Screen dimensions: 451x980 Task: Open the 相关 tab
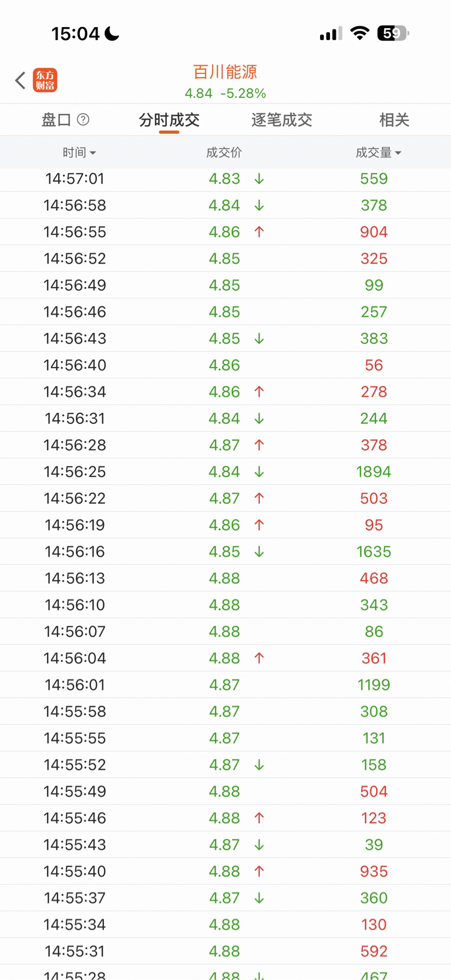[x=394, y=120]
